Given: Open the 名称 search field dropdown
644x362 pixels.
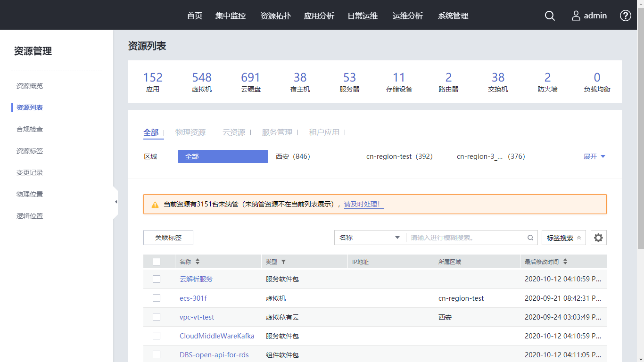Looking at the screenshot, I should click(x=370, y=238).
